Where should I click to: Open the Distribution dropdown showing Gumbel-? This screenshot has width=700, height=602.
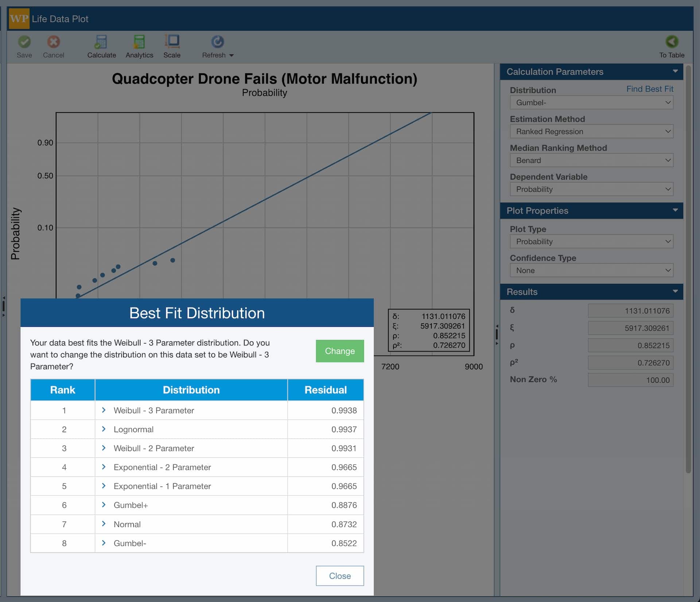point(591,102)
